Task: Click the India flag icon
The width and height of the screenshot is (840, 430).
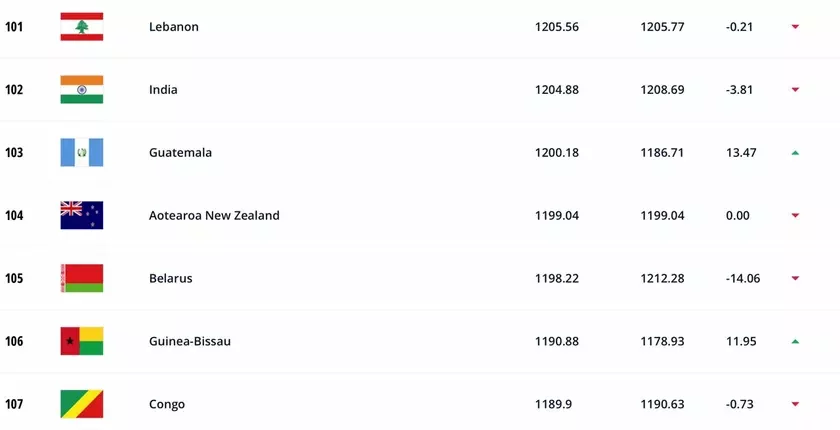Action: pyautogui.click(x=81, y=89)
